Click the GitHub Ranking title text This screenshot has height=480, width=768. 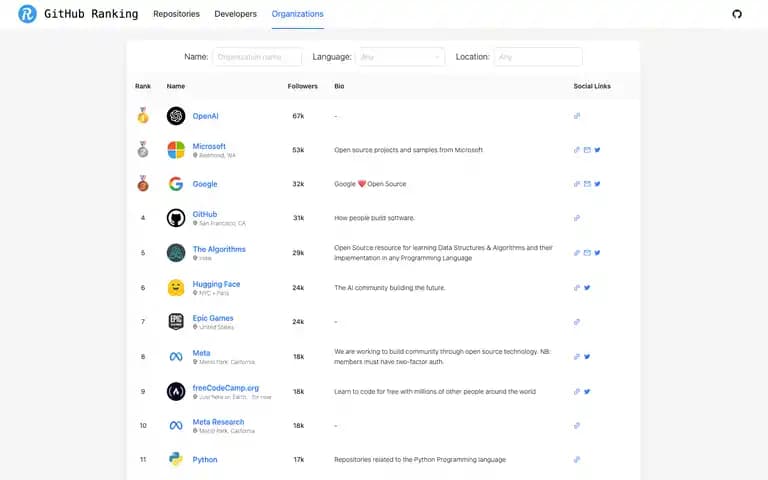coord(91,14)
